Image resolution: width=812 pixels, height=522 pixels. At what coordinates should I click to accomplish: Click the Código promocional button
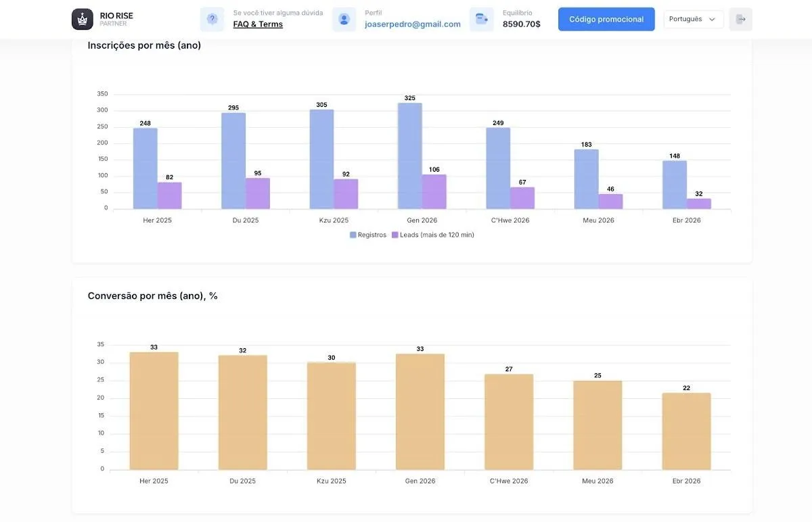(x=606, y=19)
